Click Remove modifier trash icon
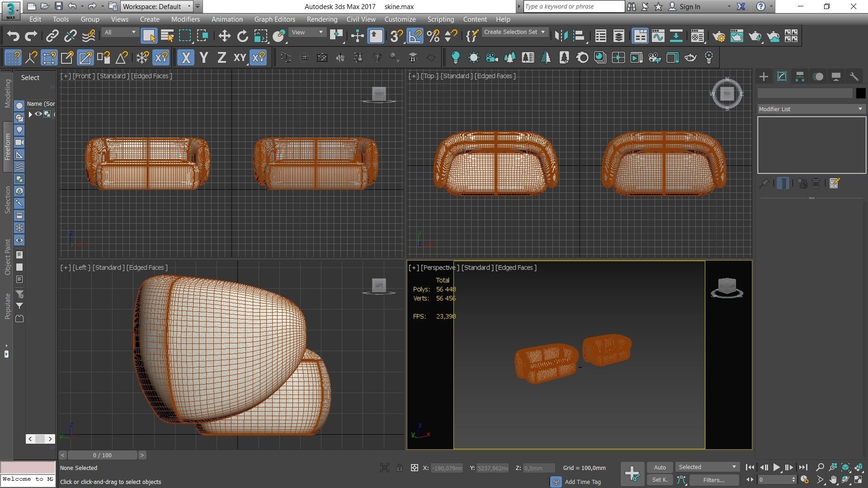Image resolution: width=868 pixels, height=488 pixels. coord(816,183)
